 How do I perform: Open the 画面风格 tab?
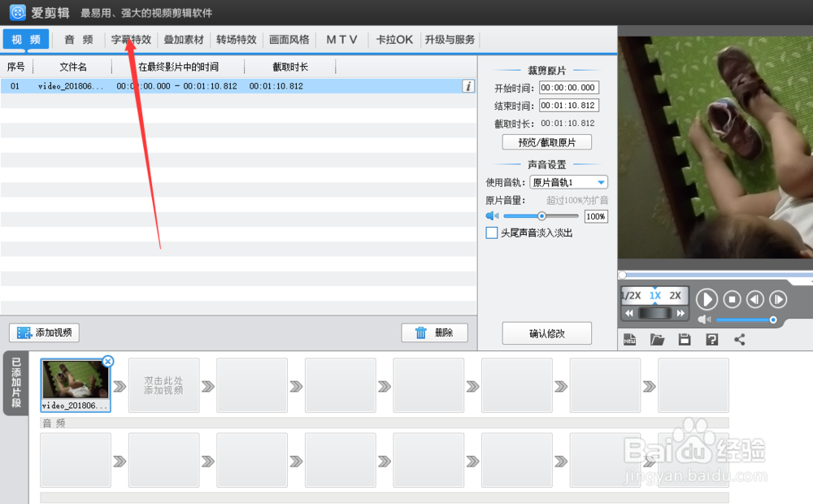[289, 39]
